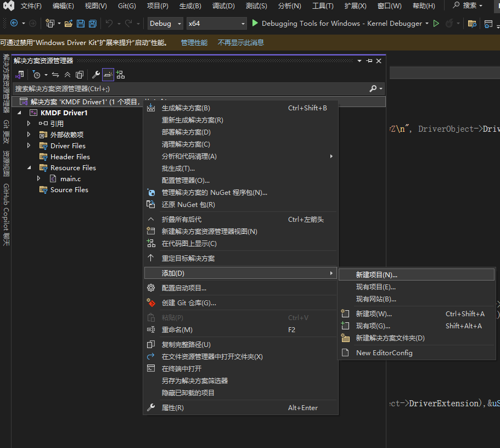Click the save all files icon
The image size is (500, 448).
pos(93,23)
